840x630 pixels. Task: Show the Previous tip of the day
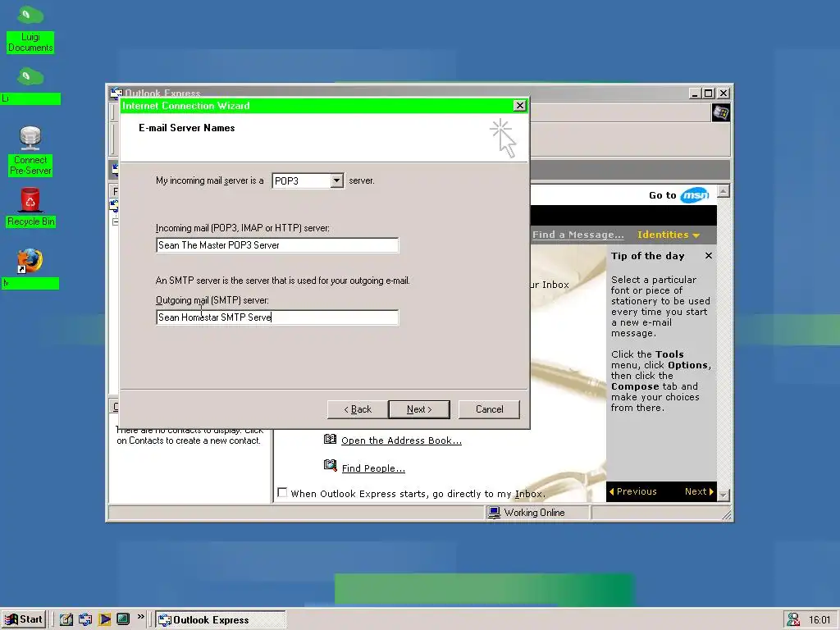click(x=632, y=491)
